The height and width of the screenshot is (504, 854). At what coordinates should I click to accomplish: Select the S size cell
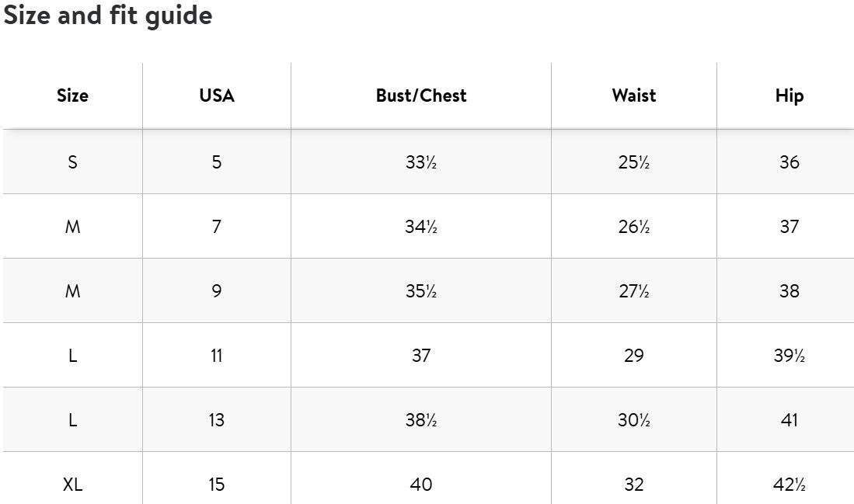(72, 162)
